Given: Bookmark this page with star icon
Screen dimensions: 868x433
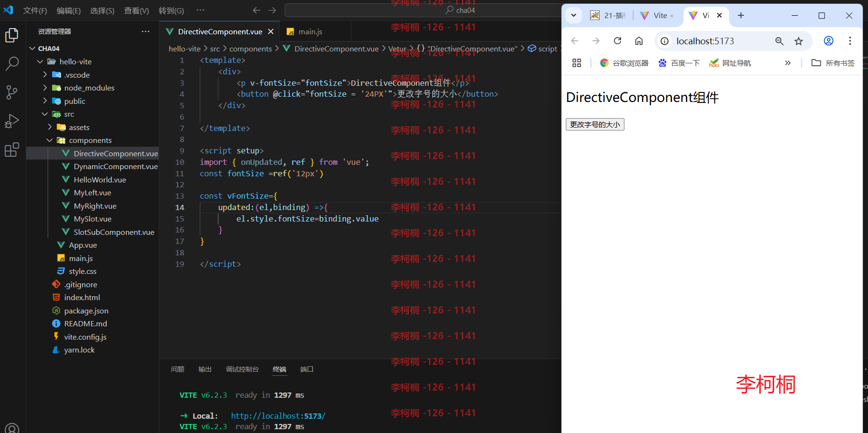Looking at the screenshot, I should pos(799,41).
